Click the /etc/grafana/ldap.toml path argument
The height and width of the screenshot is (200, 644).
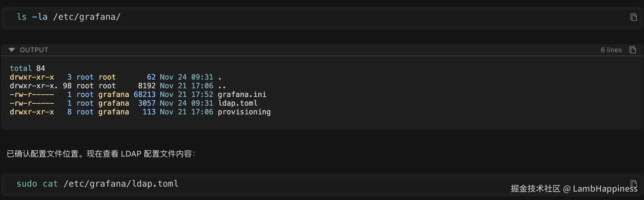point(121,184)
